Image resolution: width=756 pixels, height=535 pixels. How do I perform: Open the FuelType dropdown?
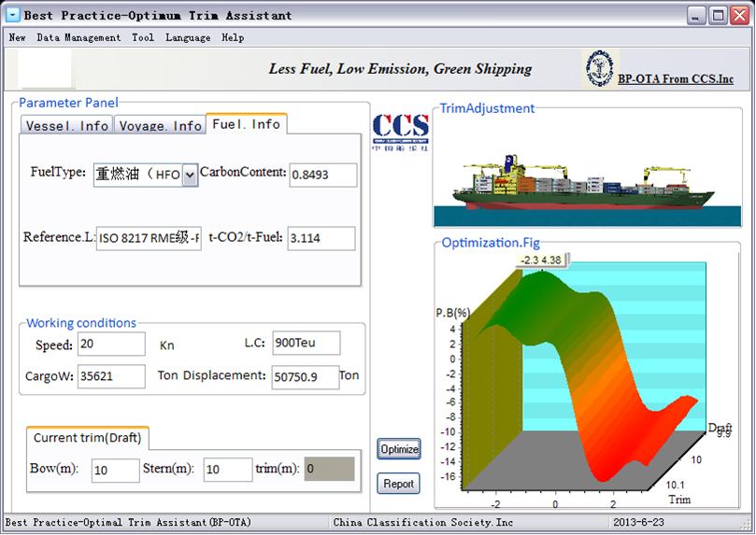coord(190,175)
